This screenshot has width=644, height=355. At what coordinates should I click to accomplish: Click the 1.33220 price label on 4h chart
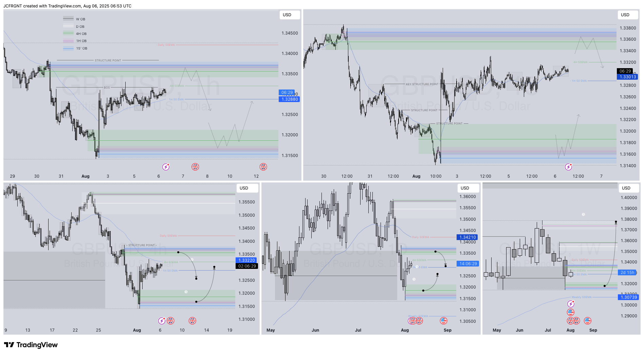pyautogui.click(x=246, y=260)
